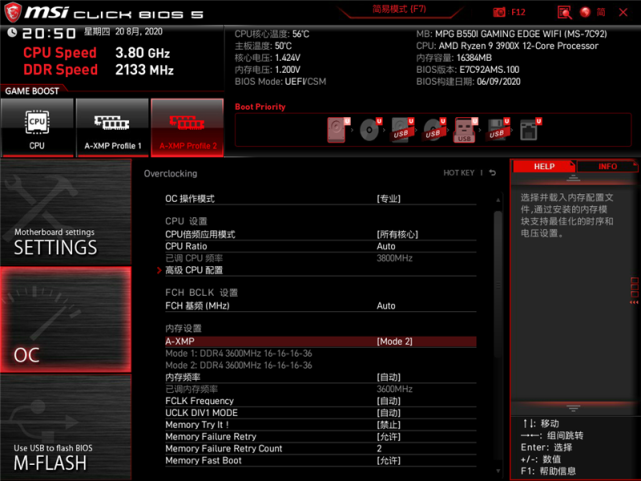Toggle the CPU Game Boost button
Image resolution: width=641 pixels, height=481 pixels.
pos(37,127)
